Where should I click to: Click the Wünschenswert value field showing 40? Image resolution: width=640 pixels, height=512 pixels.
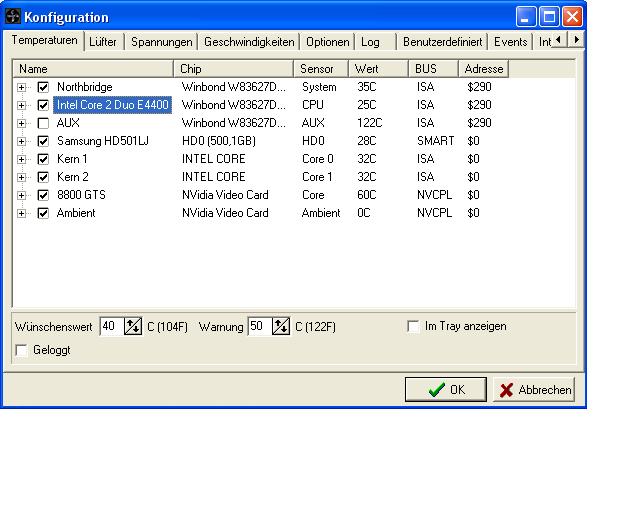[x=112, y=326]
